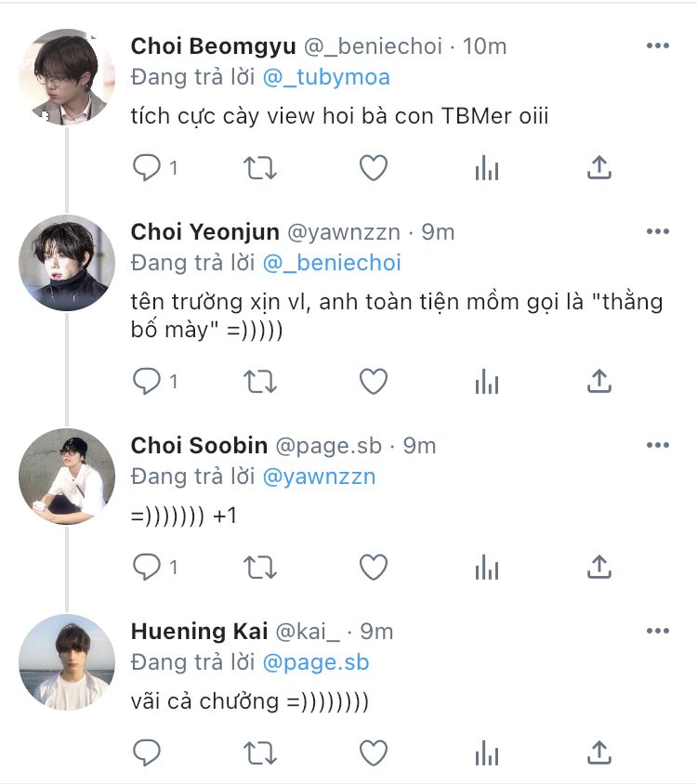Viewport: 697px width, 784px height.
Task: Like Choi Soobin's tweet
Action: [373, 567]
